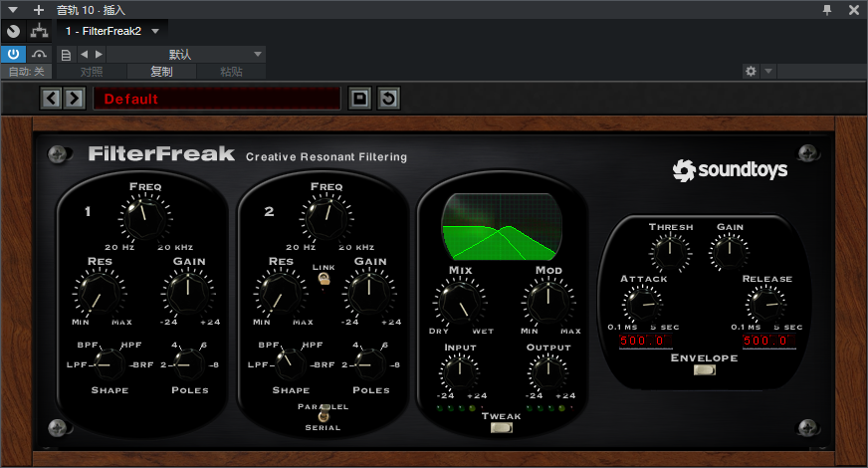Viewport: 868px width, 468px height.
Task: Click the Release 500.0 value field
Action: (768, 341)
